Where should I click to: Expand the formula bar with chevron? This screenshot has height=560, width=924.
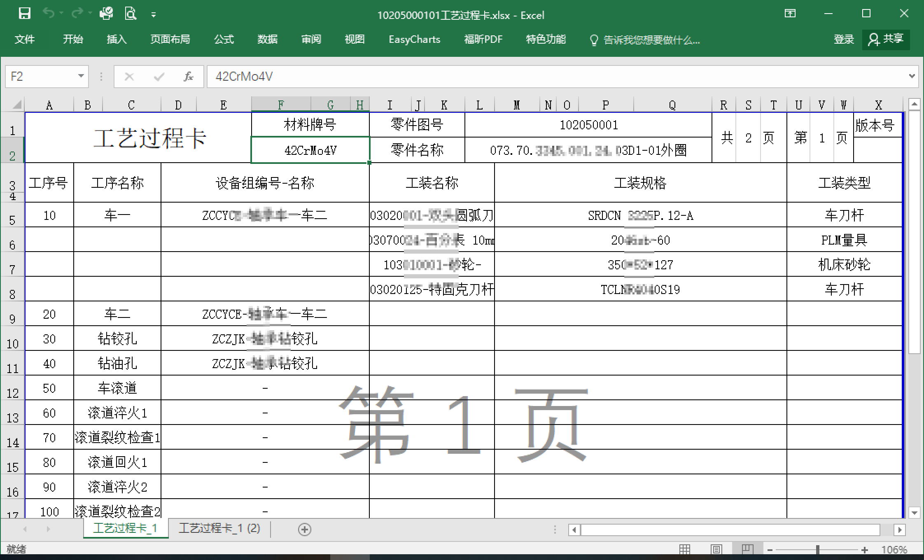coord(912,76)
